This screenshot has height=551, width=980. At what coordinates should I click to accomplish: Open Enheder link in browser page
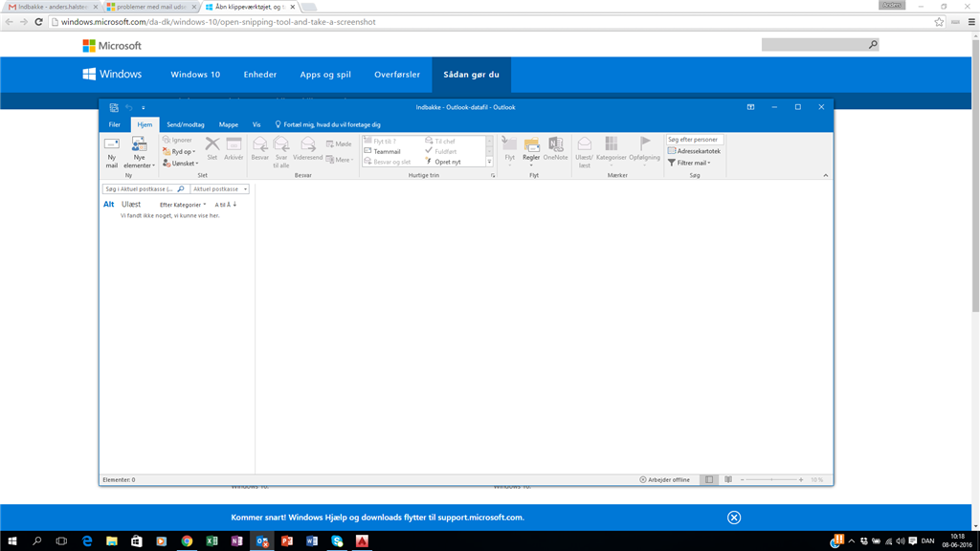click(x=260, y=75)
